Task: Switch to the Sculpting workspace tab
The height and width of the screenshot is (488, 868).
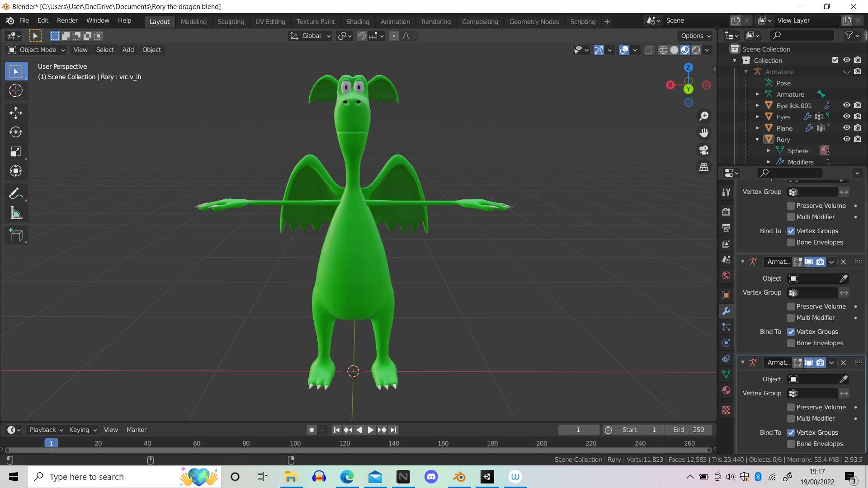Action: pos(231,21)
